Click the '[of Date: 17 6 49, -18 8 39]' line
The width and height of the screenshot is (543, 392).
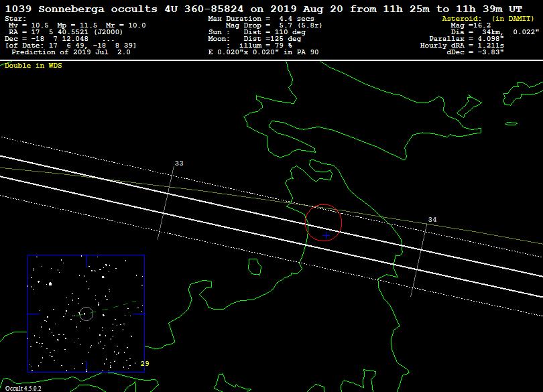tap(71, 46)
